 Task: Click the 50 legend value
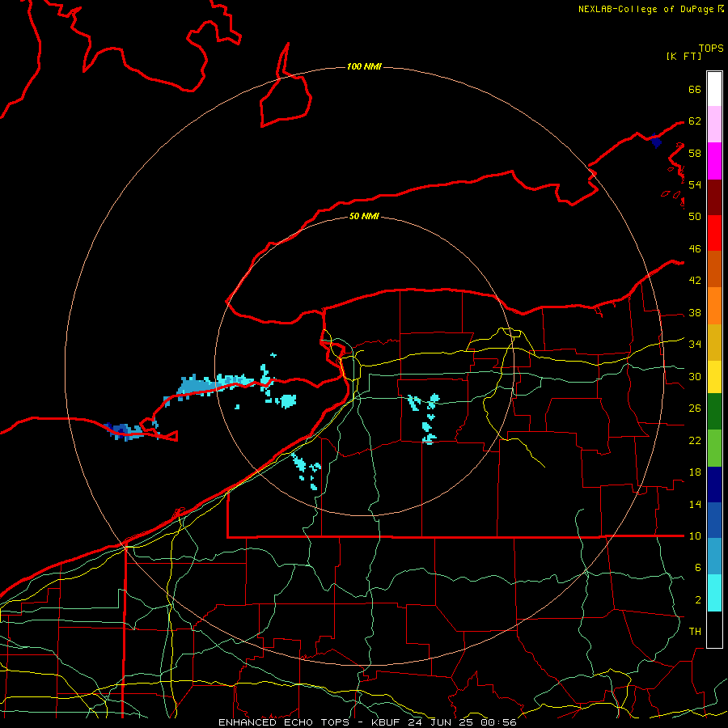pos(695,216)
